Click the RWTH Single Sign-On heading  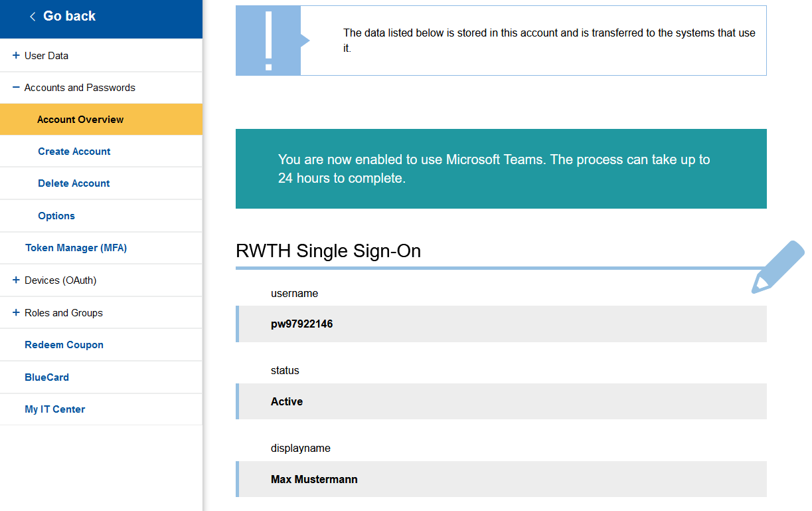pyautogui.click(x=328, y=251)
